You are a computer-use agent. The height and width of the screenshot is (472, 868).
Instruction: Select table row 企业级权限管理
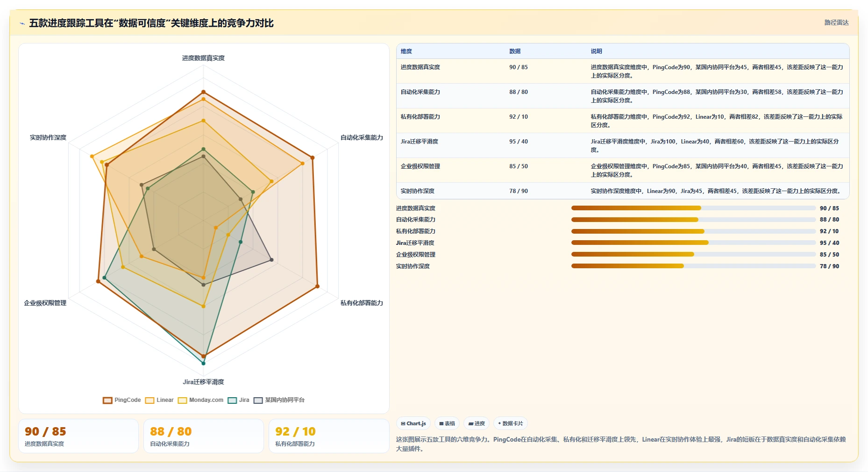click(623, 170)
